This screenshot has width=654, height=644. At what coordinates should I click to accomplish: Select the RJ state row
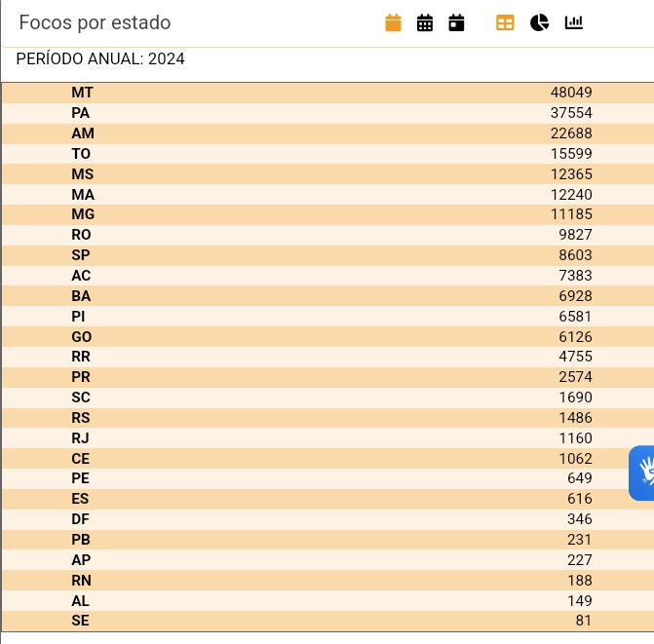click(x=327, y=438)
